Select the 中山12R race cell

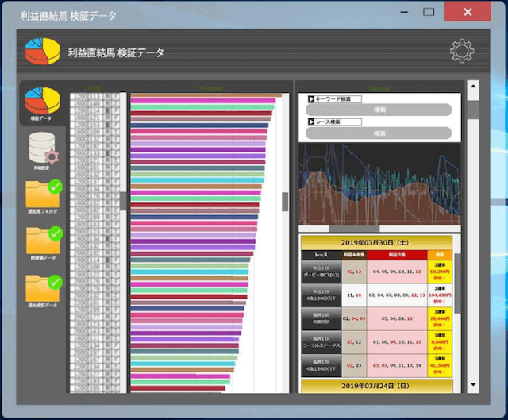pos(321,295)
